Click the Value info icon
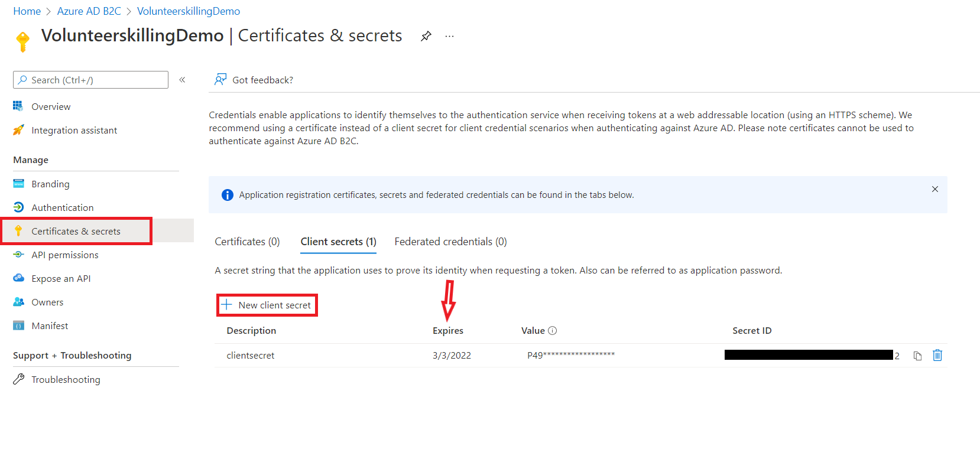Viewport: 980px width, 462px height. click(553, 331)
